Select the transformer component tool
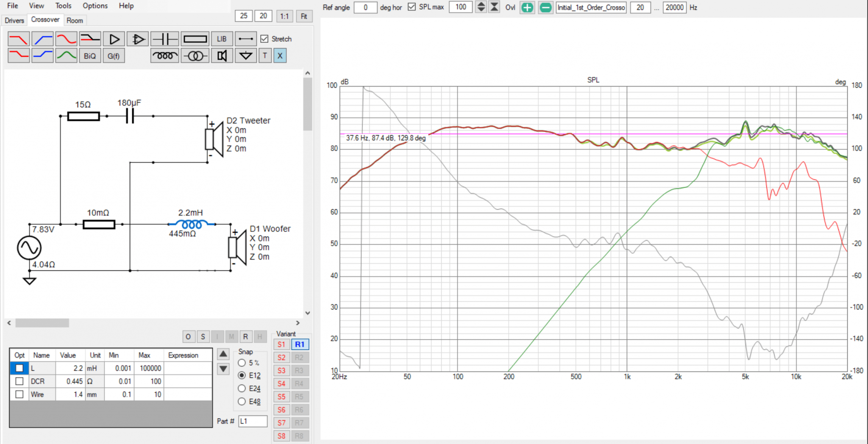Image resolution: width=868 pixels, height=444 pixels. (195, 55)
